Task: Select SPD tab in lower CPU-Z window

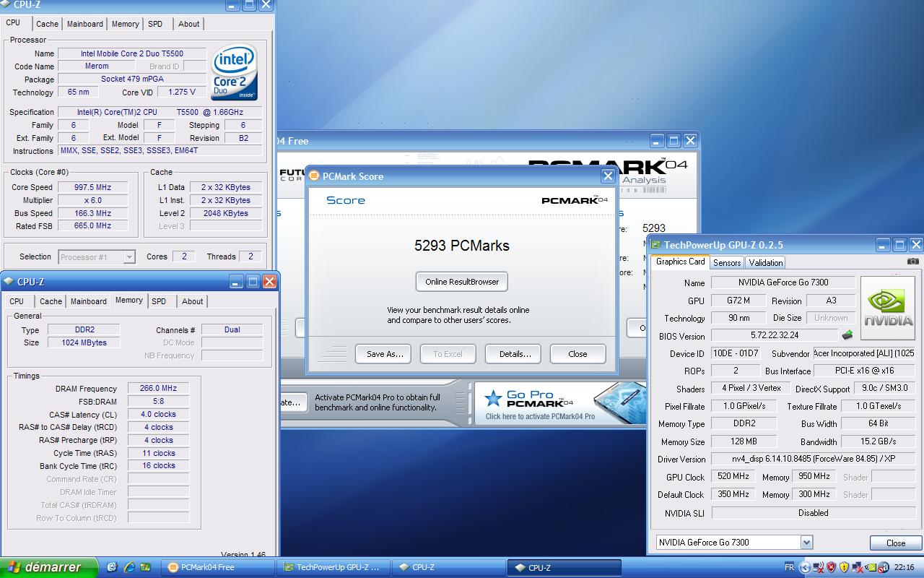Action: 159,301
